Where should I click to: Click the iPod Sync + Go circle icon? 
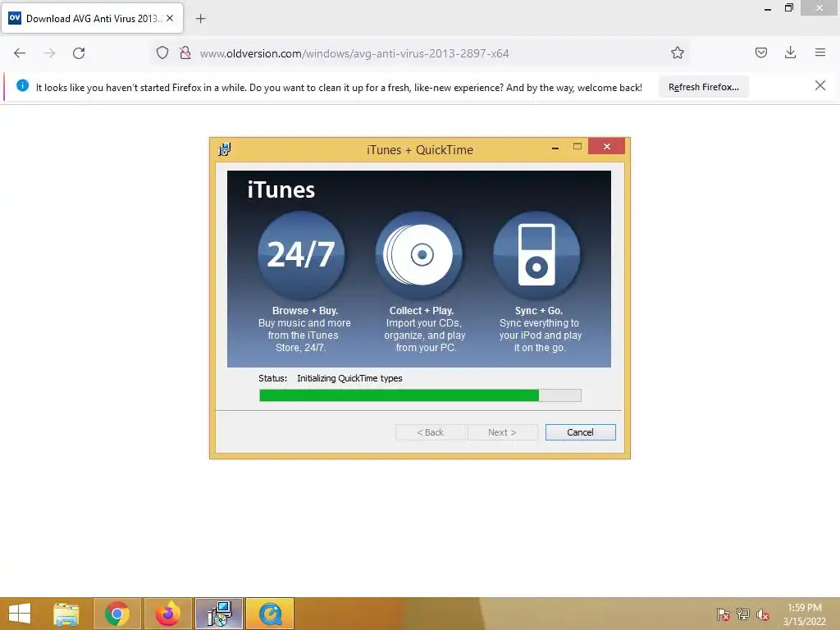pos(536,254)
